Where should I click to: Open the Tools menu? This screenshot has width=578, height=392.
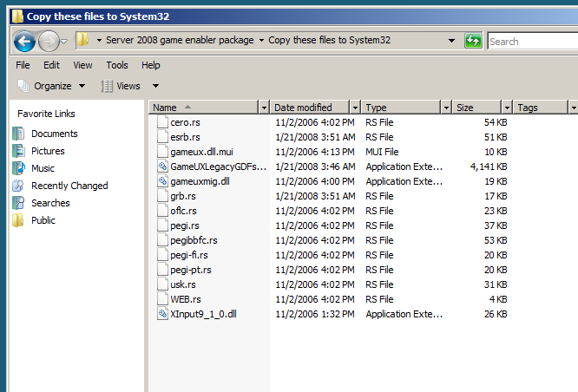(x=116, y=65)
